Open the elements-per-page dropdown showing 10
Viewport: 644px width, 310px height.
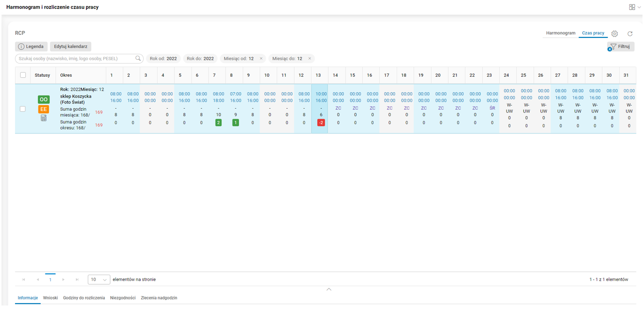(x=99, y=280)
